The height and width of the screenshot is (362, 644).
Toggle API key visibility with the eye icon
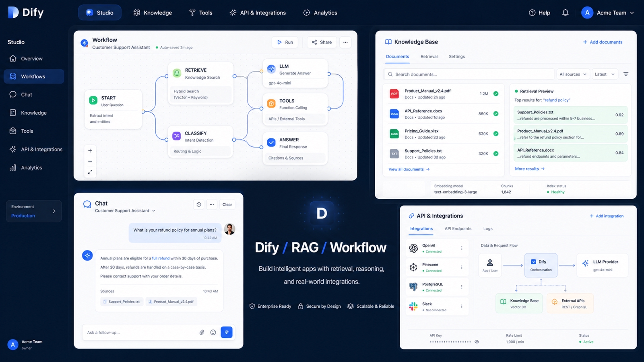point(477,341)
